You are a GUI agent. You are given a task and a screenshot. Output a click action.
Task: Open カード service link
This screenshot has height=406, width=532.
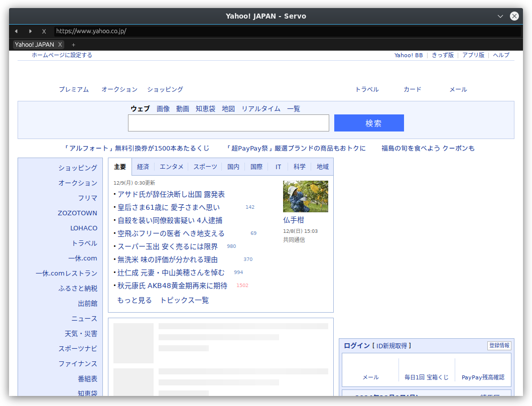coord(412,89)
